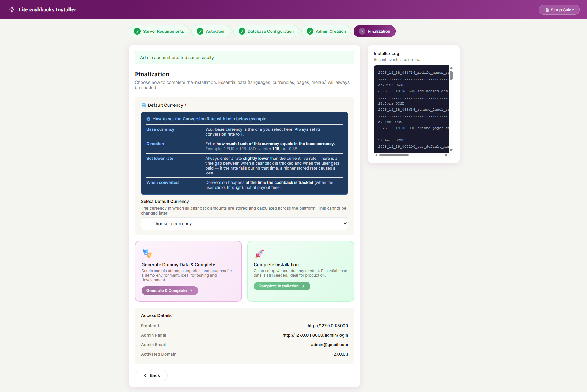The width and height of the screenshot is (587, 392).
Task: Click the Database Configuration checkmark icon
Action: click(x=242, y=31)
